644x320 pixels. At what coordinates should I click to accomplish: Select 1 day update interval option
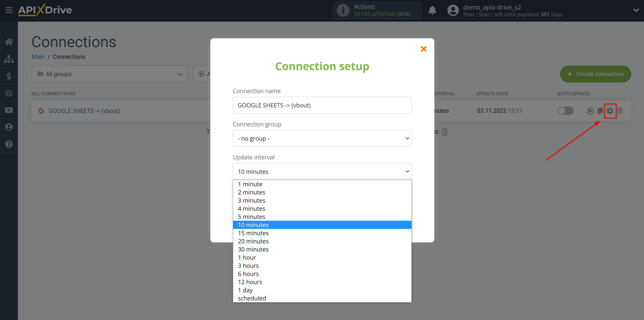(245, 290)
